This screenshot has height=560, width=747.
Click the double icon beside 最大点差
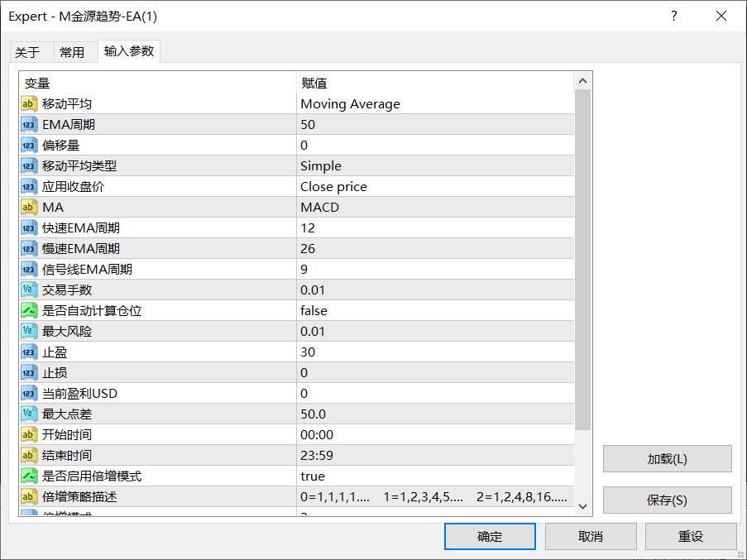[29, 414]
